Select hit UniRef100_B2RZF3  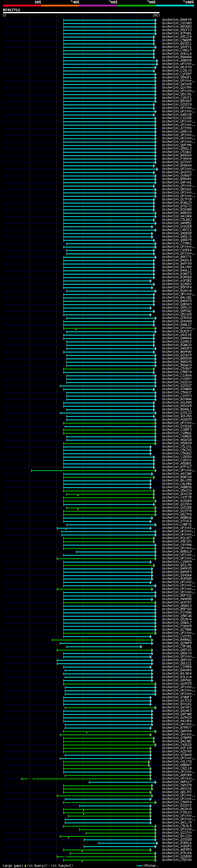point(177,332)
